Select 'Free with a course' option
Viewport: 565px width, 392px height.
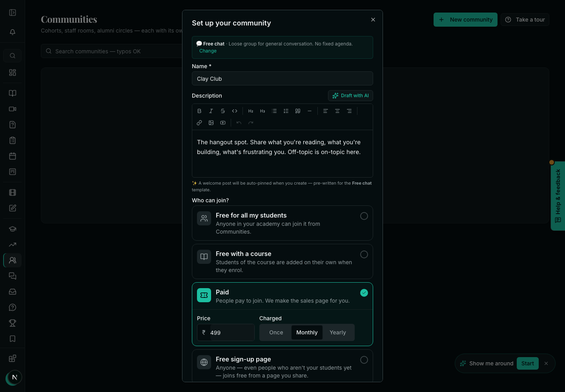pyautogui.click(x=282, y=261)
